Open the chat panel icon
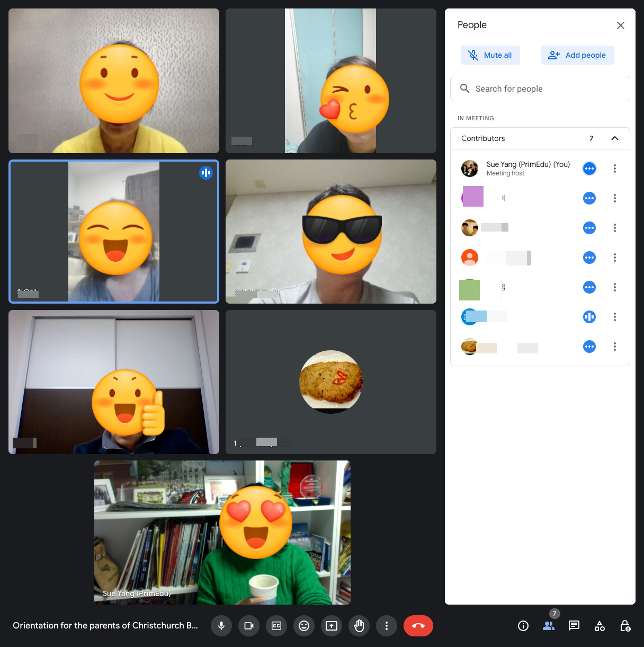644x647 pixels. pos(574,626)
